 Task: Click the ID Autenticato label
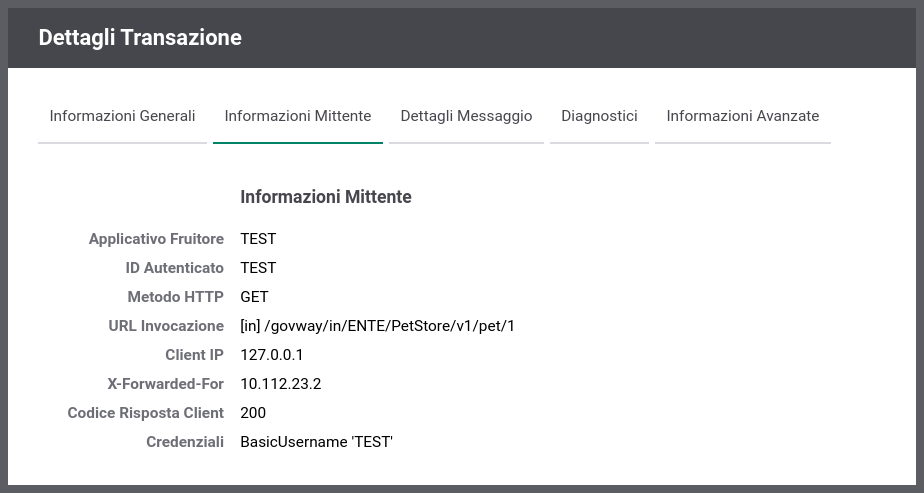[x=174, y=268]
